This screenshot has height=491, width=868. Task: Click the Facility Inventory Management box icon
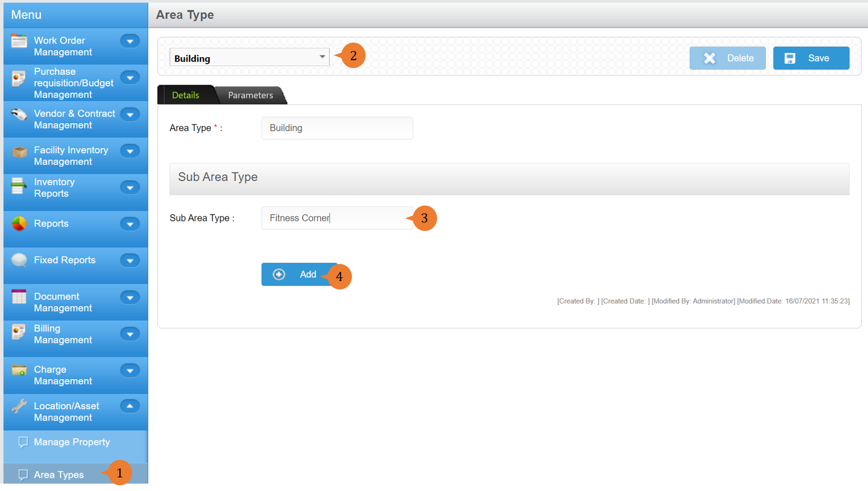tap(19, 152)
